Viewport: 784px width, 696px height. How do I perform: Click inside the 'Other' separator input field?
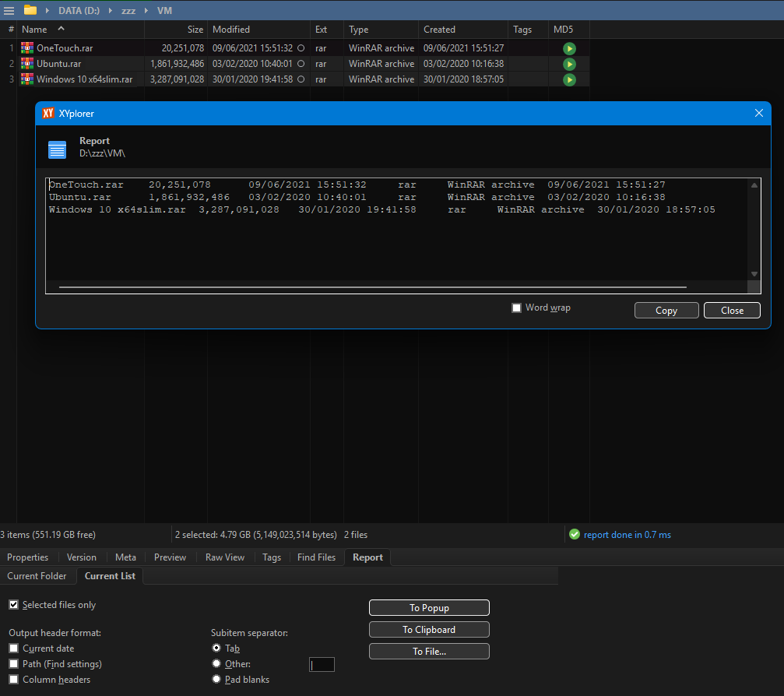[x=322, y=664]
